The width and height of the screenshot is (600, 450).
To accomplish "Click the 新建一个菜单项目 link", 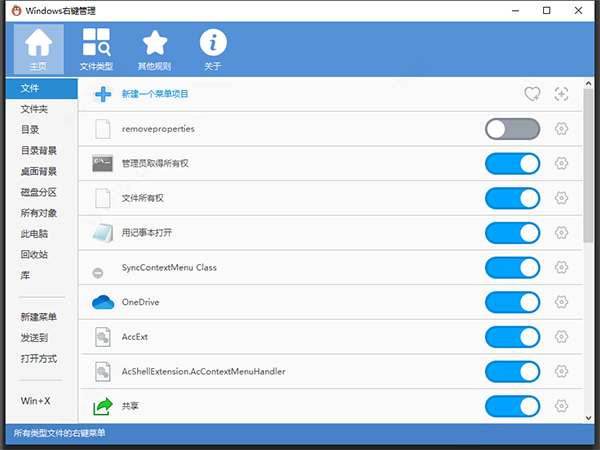I will (x=155, y=94).
